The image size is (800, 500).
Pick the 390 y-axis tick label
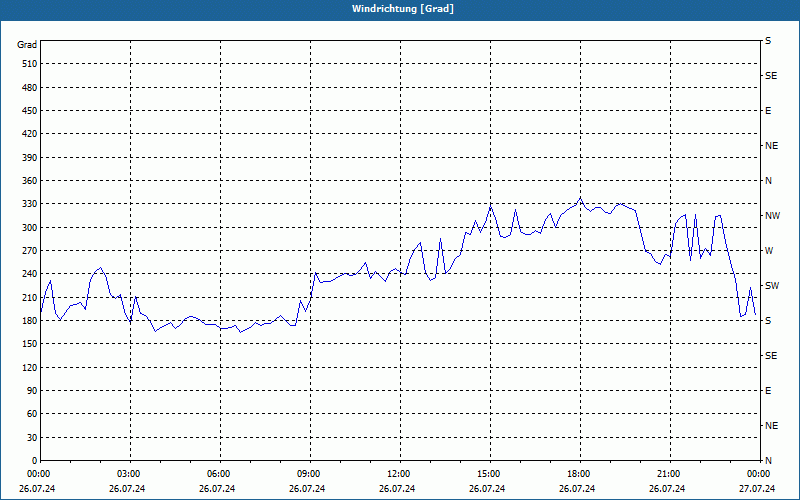coord(29,158)
